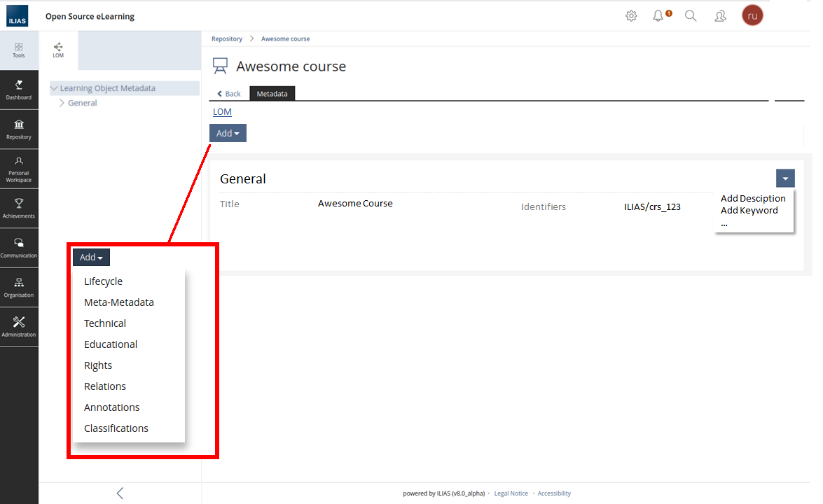Open the LOM link
Image resolution: width=823 pixels, height=504 pixels.
[222, 112]
